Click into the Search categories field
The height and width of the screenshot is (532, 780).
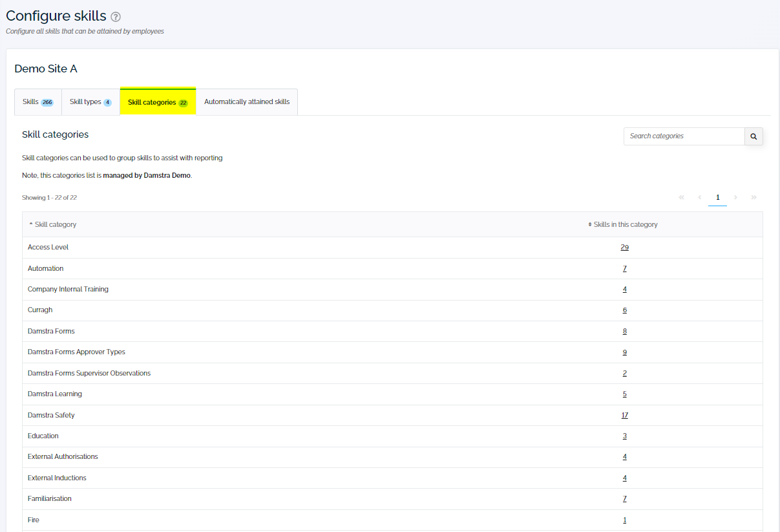coord(683,136)
